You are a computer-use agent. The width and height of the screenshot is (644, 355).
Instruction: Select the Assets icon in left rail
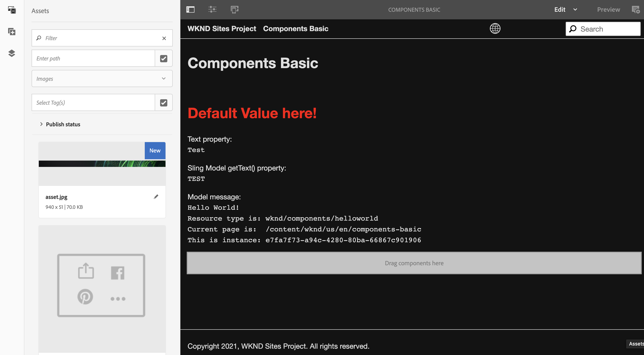(11, 10)
